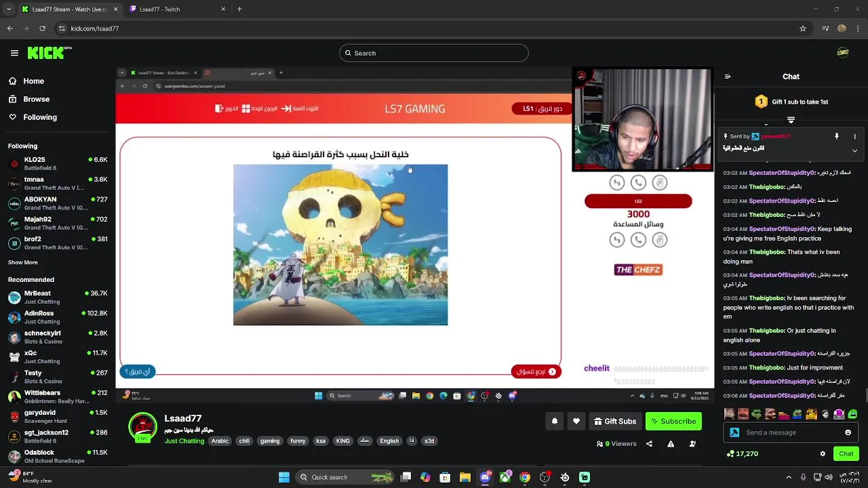Reload the kick.com page

(x=42, y=28)
